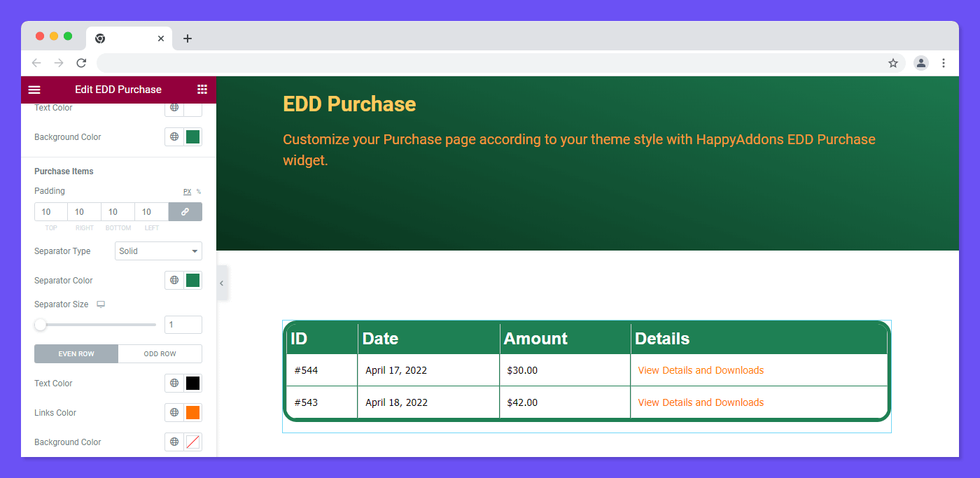Switch padding unit to percent
The image size is (980, 478).
point(199,192)
